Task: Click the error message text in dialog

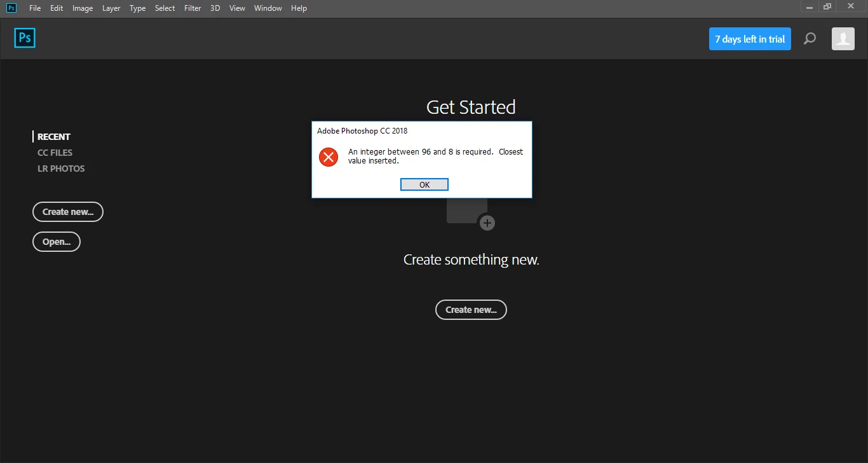Action: click(436, 156)
